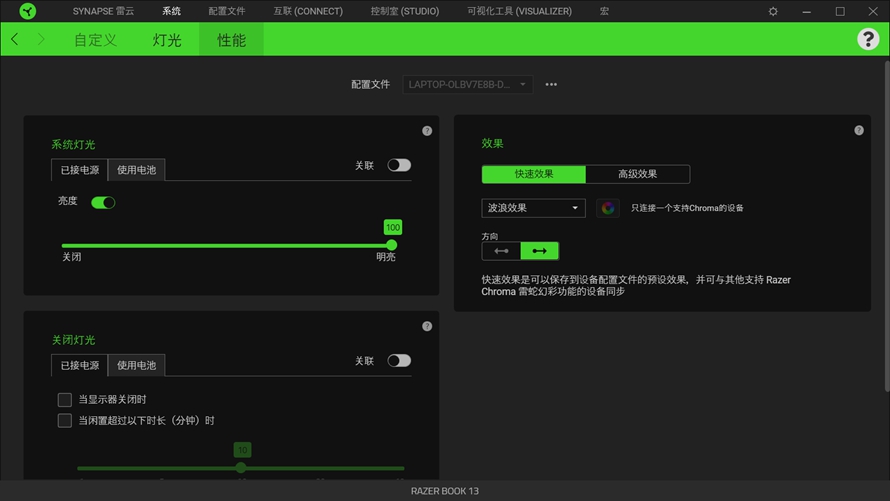Set wave direction to right arrow
The height and width of the screenshot is (501, 890).
coord(539,251)
